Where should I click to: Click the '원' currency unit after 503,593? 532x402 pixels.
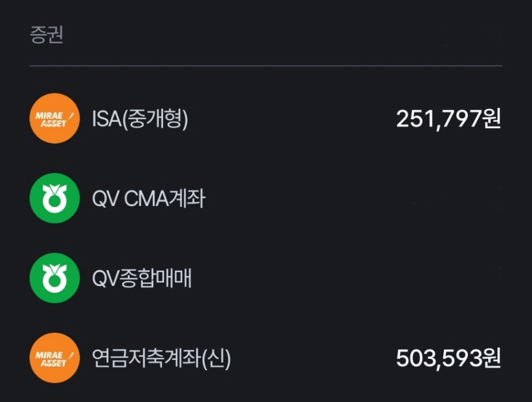coord(492,358)
